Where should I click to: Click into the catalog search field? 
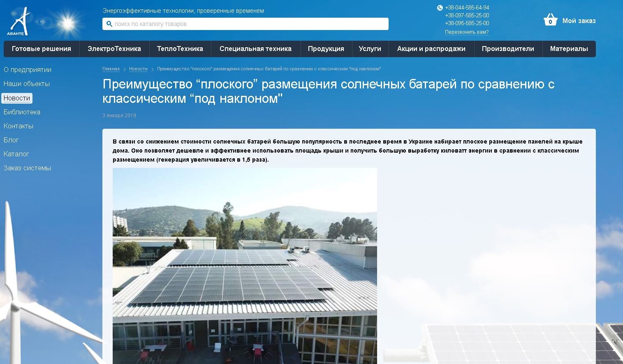click(247, 24)
